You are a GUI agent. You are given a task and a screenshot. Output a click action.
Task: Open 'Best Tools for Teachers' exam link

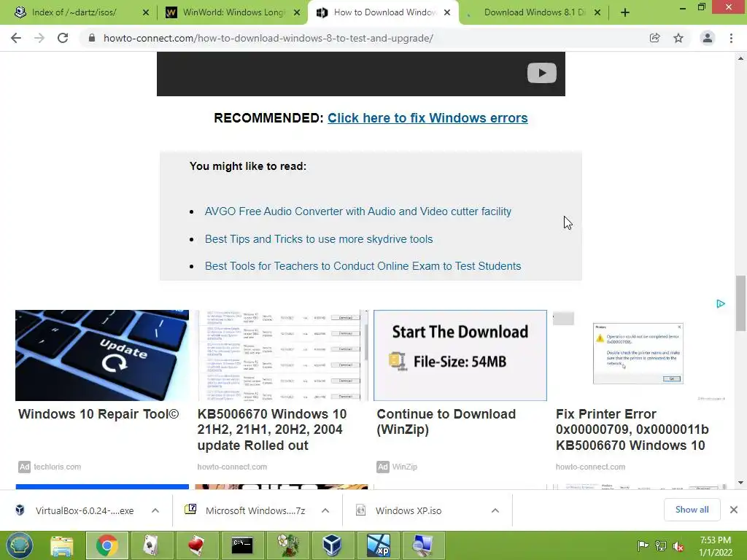363,266
